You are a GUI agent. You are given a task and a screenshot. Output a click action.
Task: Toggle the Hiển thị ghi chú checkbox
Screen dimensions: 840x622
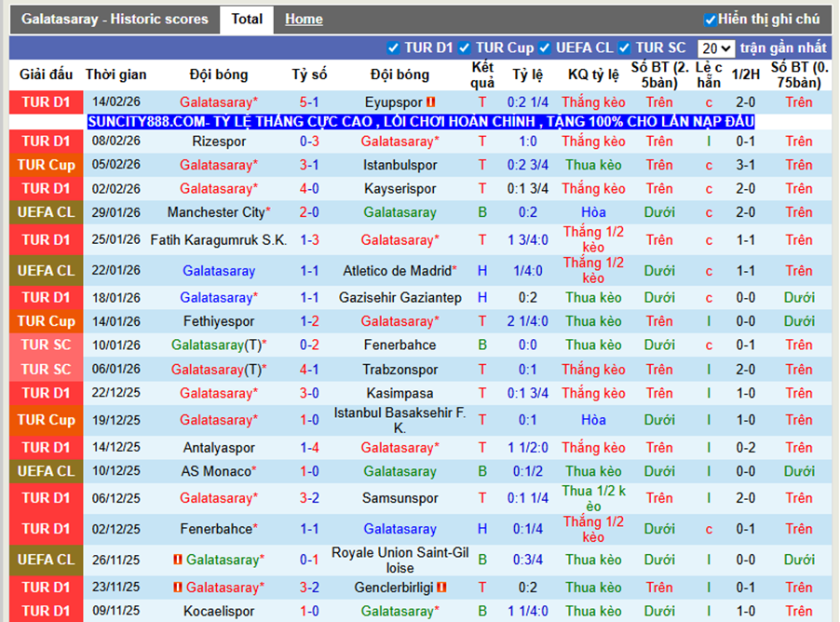(711, 20)
